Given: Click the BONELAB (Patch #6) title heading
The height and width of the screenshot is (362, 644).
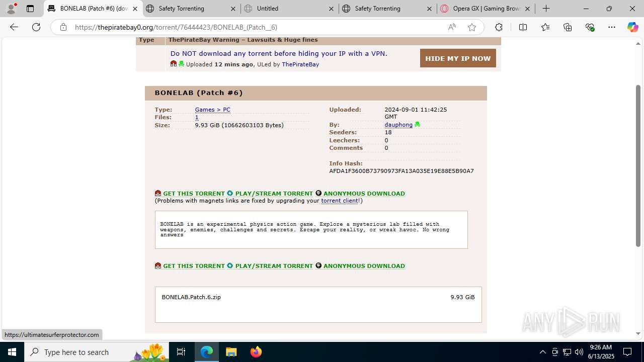Looking at the screenshot, I should (x=199, y=93).
